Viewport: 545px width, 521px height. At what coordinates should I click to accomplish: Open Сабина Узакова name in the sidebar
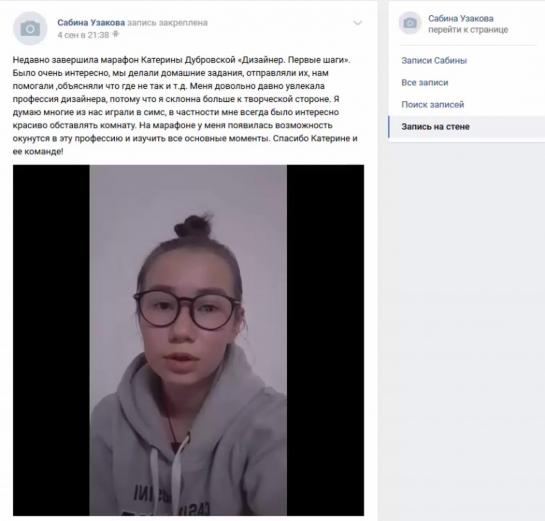461,18
